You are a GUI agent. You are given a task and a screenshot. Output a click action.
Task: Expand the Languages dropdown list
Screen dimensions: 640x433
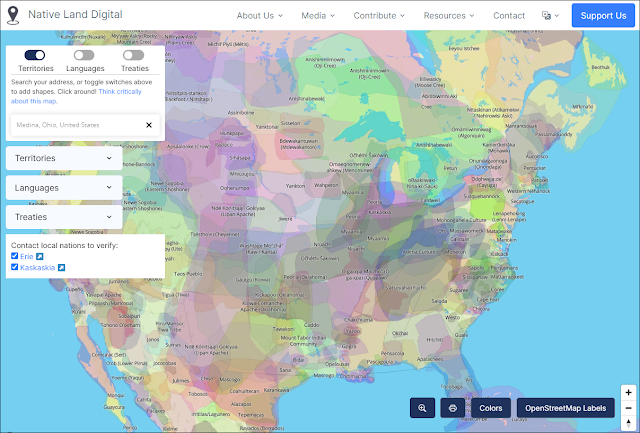(64, 188)
